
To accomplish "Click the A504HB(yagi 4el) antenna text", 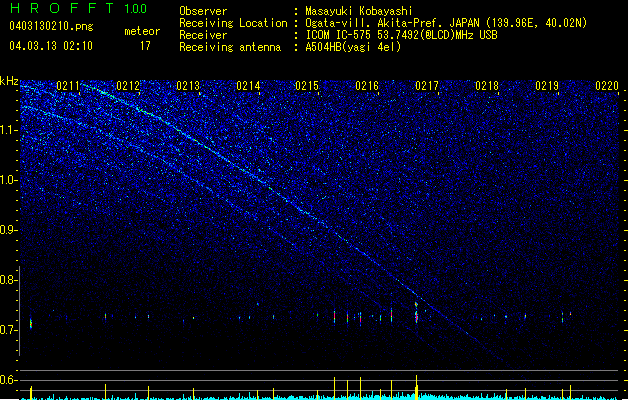I will 353,47.
